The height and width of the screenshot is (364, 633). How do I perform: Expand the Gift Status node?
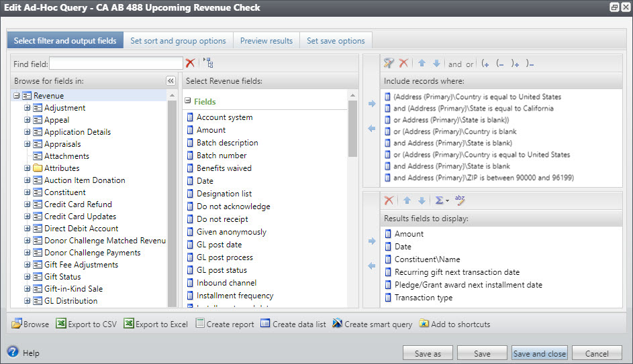27,277
